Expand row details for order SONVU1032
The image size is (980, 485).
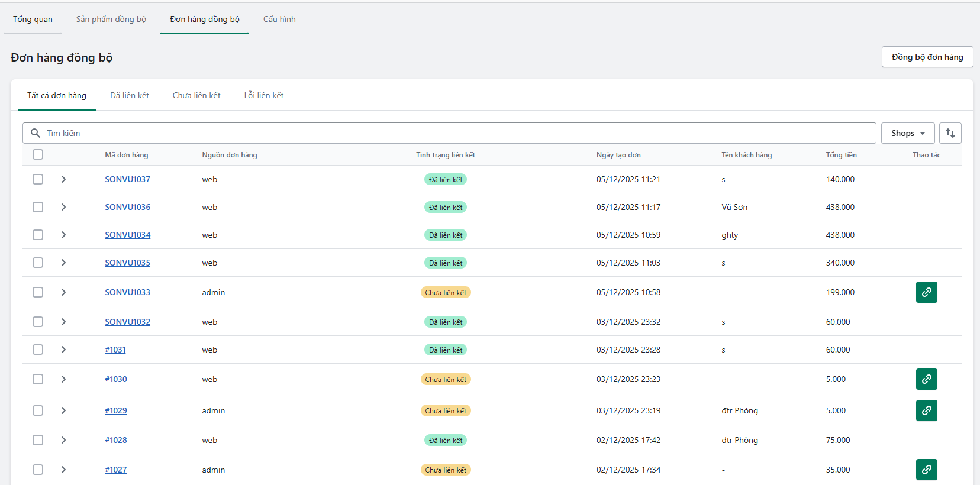point(63,322)
